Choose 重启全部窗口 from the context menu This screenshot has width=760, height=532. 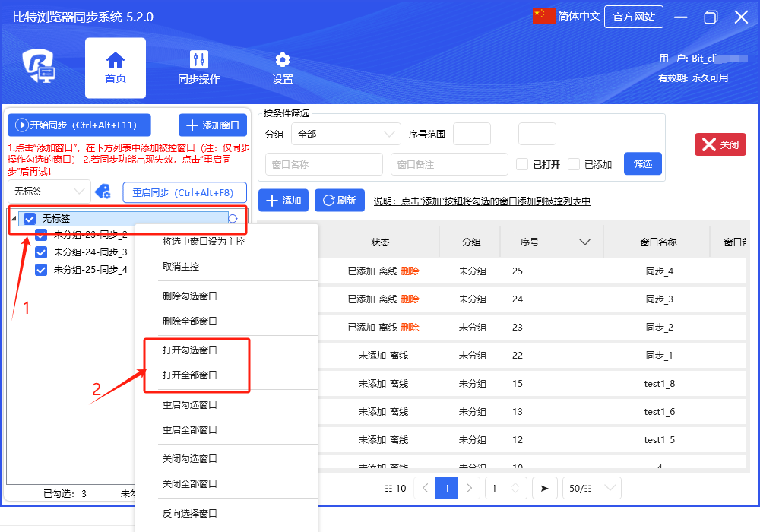point(190,429)
